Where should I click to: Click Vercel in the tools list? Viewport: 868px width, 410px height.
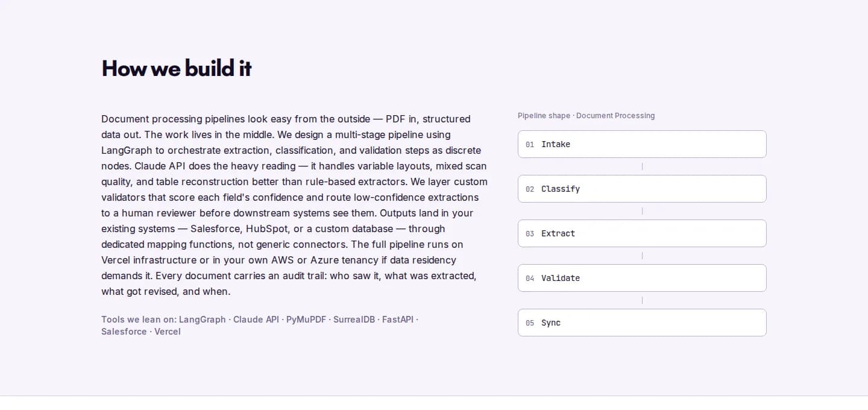click(168, 332)
